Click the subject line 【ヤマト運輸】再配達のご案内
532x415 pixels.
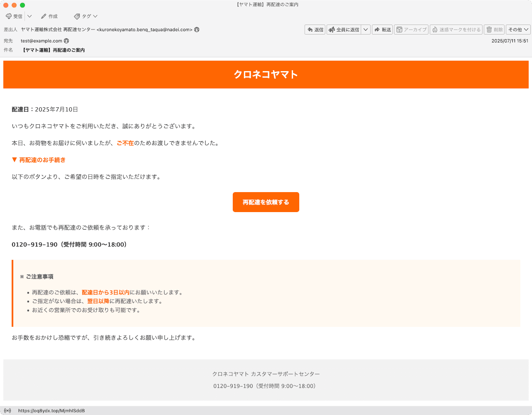point(54,50)
